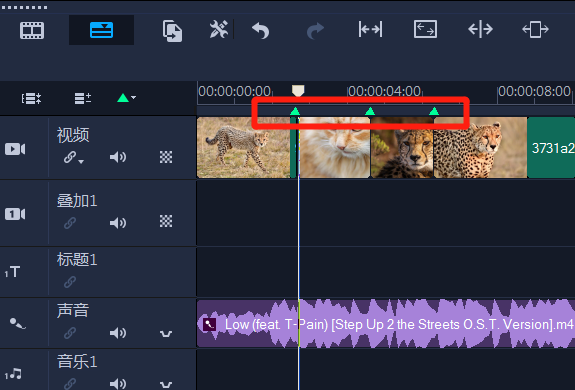
Task: Select the 声音 voice track microphone icon
Action: [x=17, y=324]
